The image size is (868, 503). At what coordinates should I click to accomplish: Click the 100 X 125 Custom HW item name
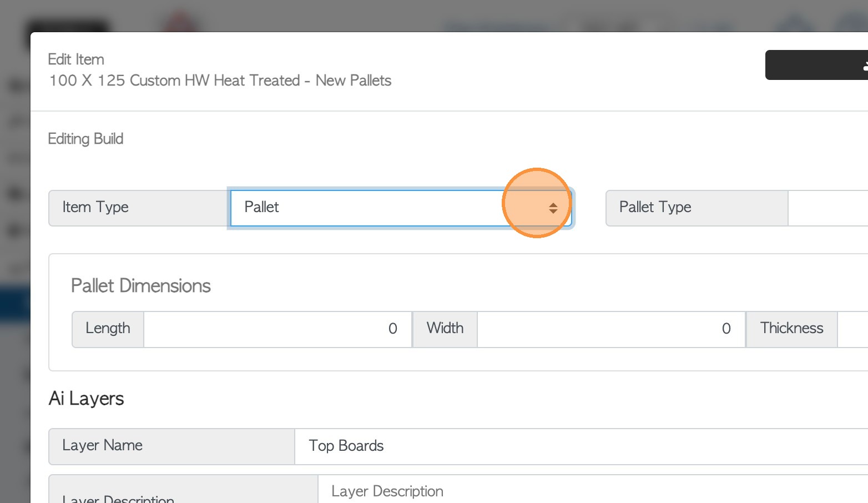pos(220,81)
